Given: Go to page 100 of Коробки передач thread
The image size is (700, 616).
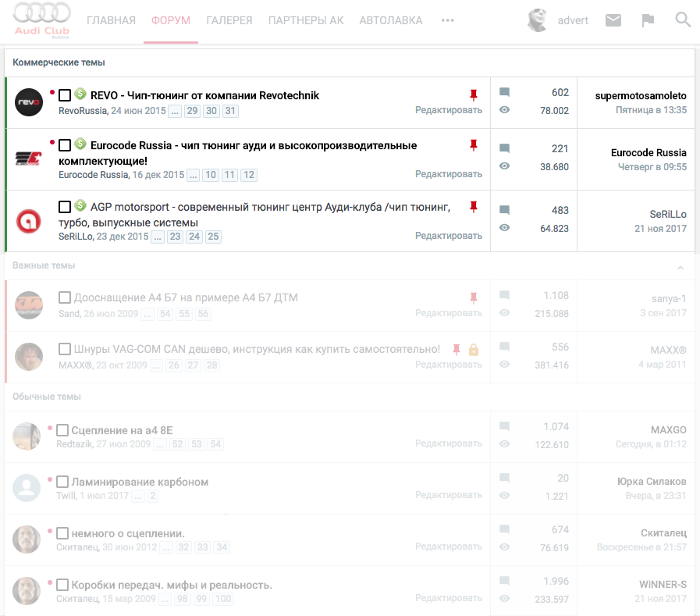Looking at the screenshot, I should (x=223, y=599).
